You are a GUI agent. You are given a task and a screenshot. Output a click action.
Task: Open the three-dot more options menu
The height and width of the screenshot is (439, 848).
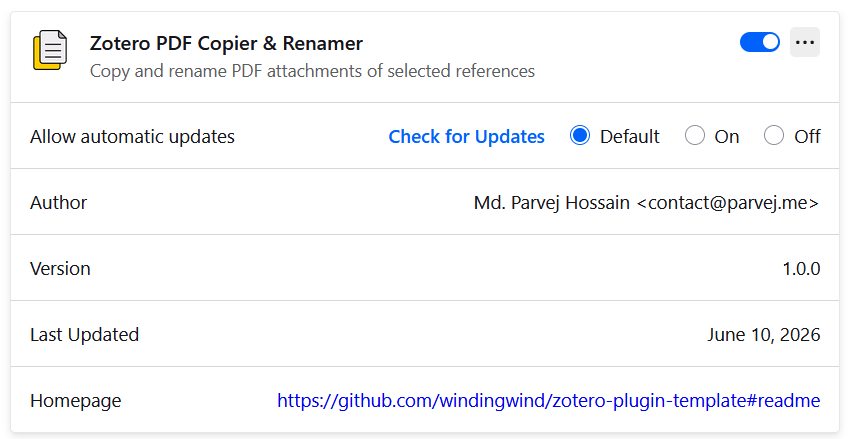click(805, 42)
